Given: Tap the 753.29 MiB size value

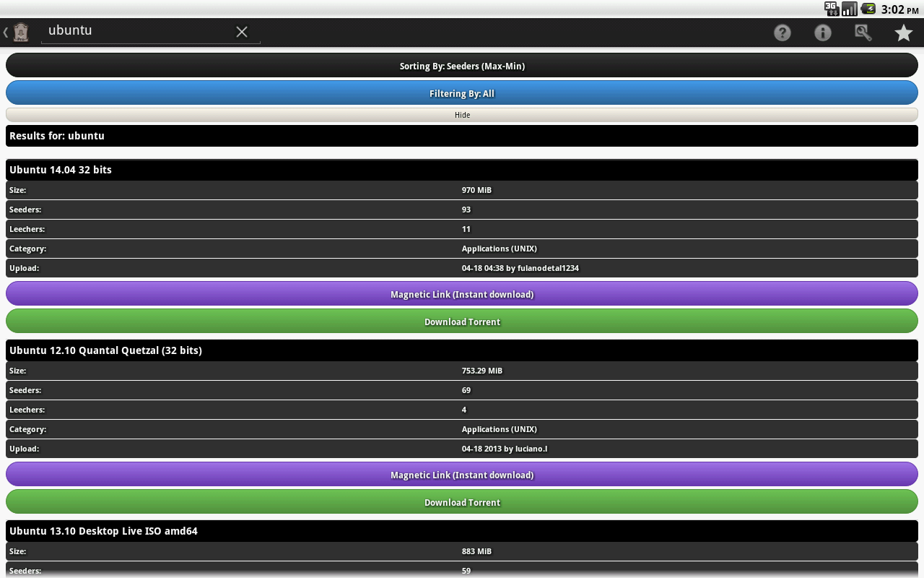Looking at the screenshot, I should tap(482, 371).
